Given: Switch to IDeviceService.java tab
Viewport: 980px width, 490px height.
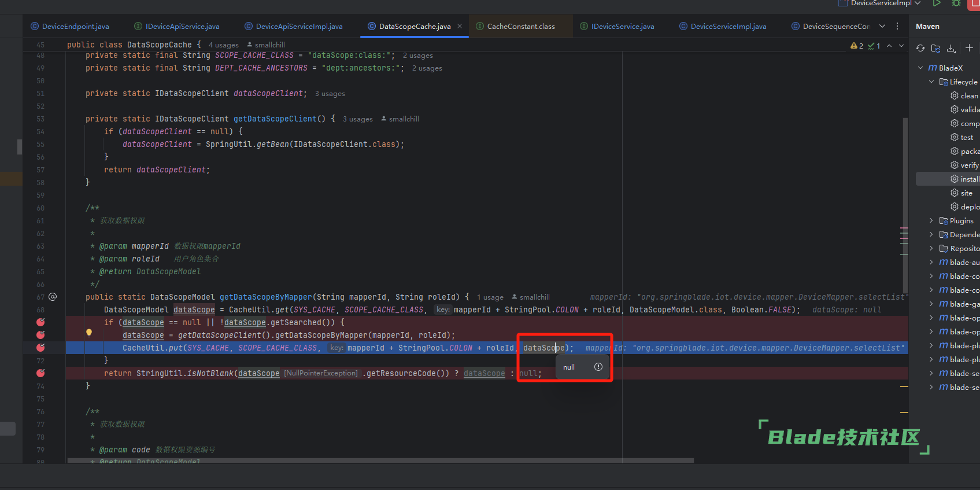Looking at the screenshot, I should coord(617,26).
